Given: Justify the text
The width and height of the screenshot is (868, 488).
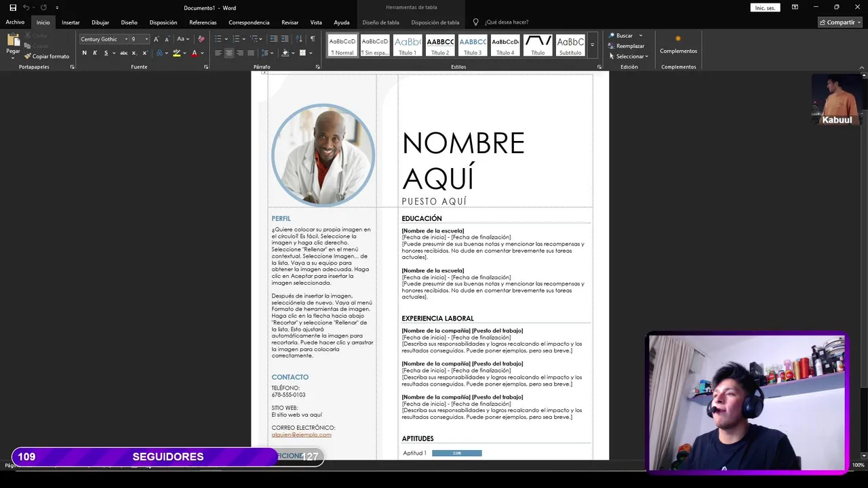Looking at the screenshot, I should (x=251, y=53).
